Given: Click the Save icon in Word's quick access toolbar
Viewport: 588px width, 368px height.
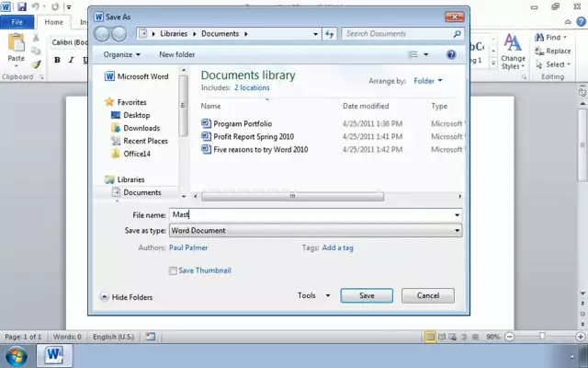Looking at the screenshot, I should (22, 6).
